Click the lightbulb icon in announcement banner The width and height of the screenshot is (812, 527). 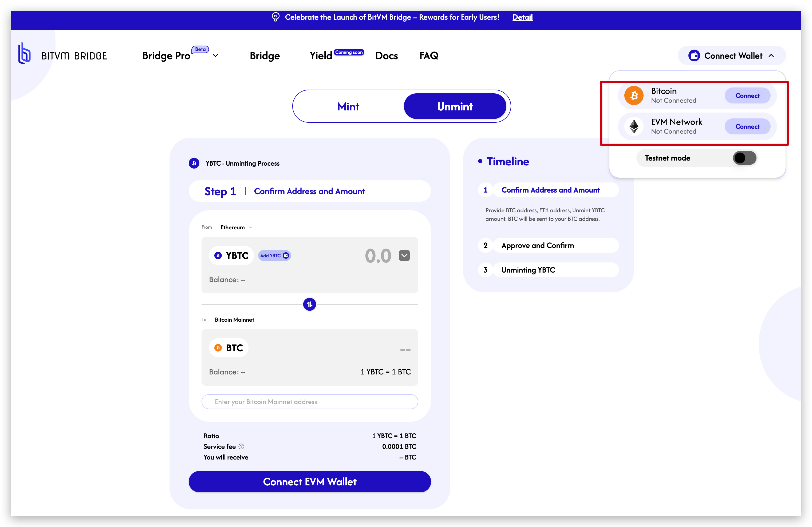(x=276, y=17)
